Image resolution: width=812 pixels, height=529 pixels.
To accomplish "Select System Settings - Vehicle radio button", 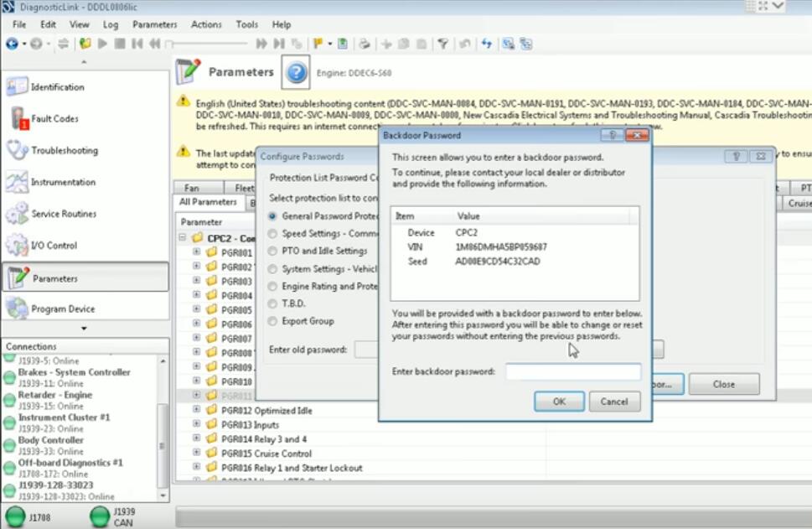I will [x=272, y=269].
